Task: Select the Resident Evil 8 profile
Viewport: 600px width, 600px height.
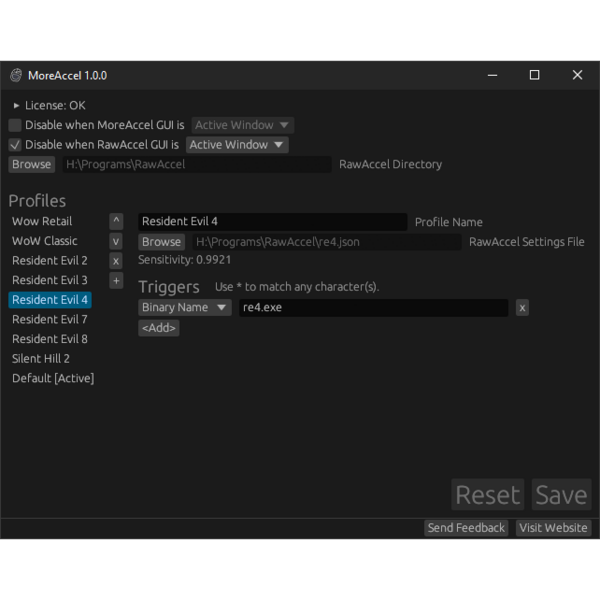Action: (50, 339)
